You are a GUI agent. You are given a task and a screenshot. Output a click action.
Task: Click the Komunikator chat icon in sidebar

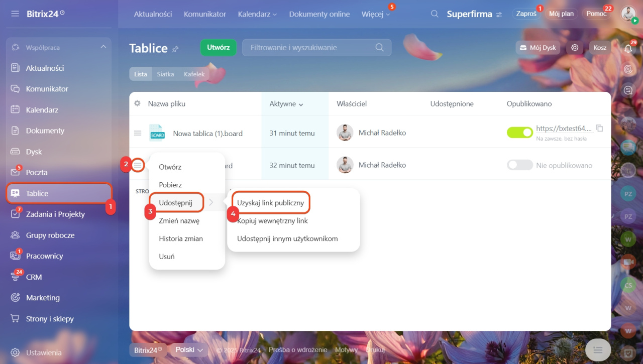(x=15, y=89)
